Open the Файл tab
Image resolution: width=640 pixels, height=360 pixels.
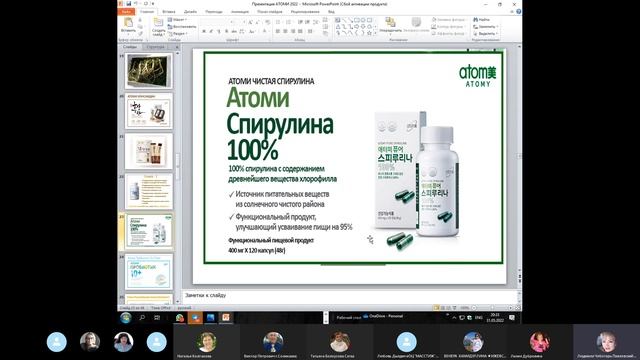click(x=126, y=12)
